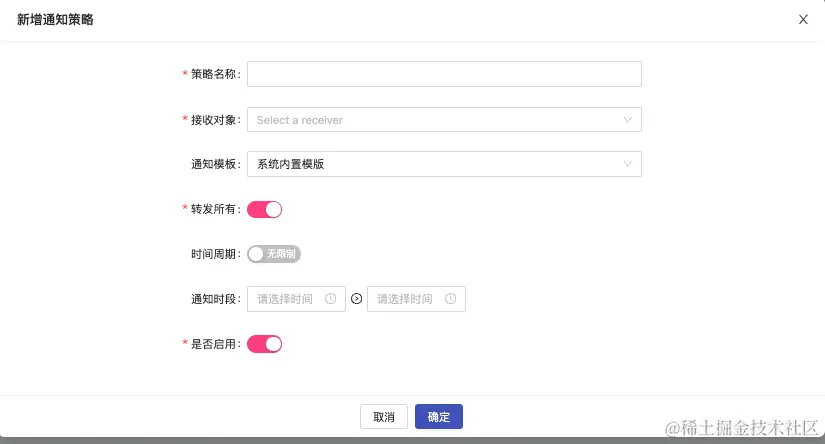The height and width of the screenshot is (444, 825).
Task: Click the 取消 button
Action: coord(384,417)
